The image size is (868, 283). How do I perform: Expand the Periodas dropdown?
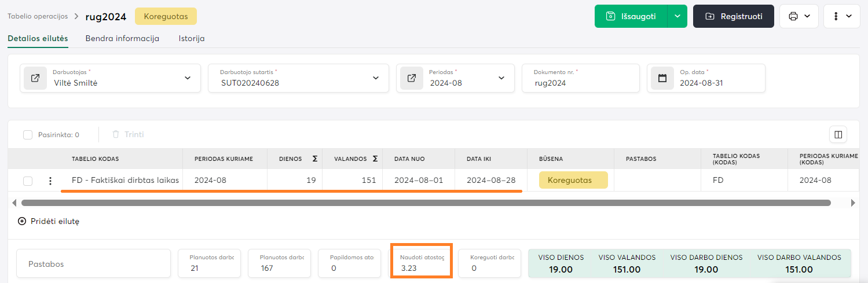tap(501, 78)
